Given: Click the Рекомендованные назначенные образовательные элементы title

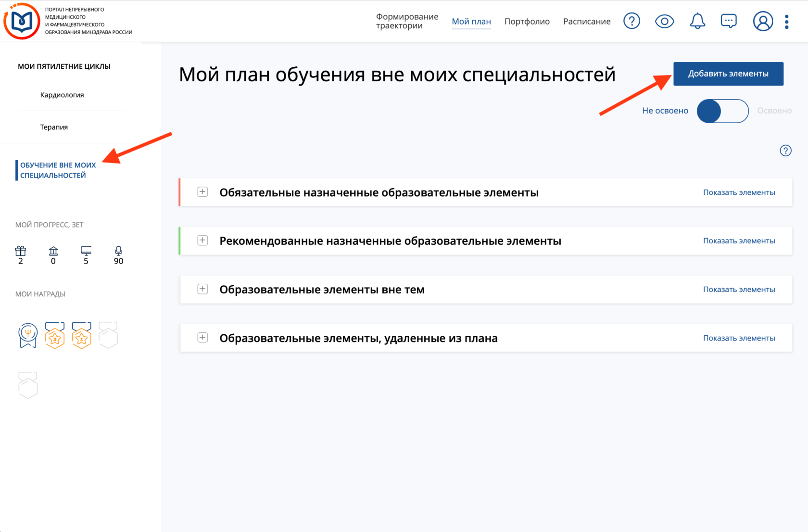Looking at the screenshot, I should pyautogui.click(x=390, y=241).
